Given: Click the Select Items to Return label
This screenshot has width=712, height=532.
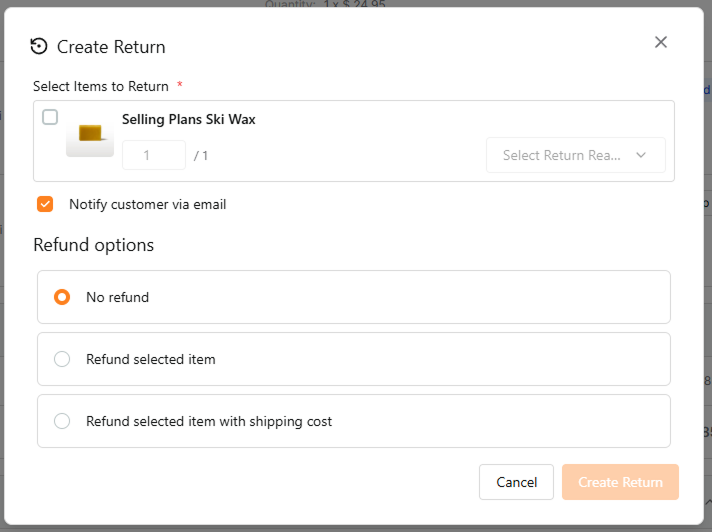Looking at the screenshot, I should tap(101, 86).
